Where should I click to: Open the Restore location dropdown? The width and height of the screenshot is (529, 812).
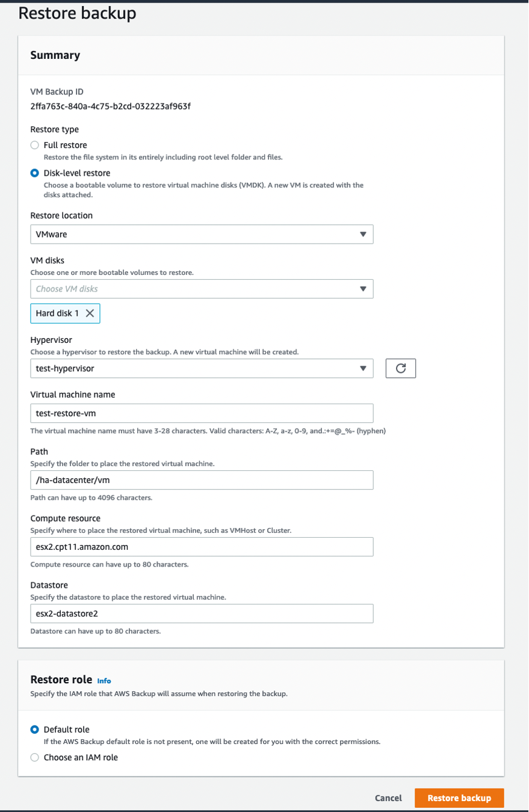pyautogui.click(x=202, y=234)
